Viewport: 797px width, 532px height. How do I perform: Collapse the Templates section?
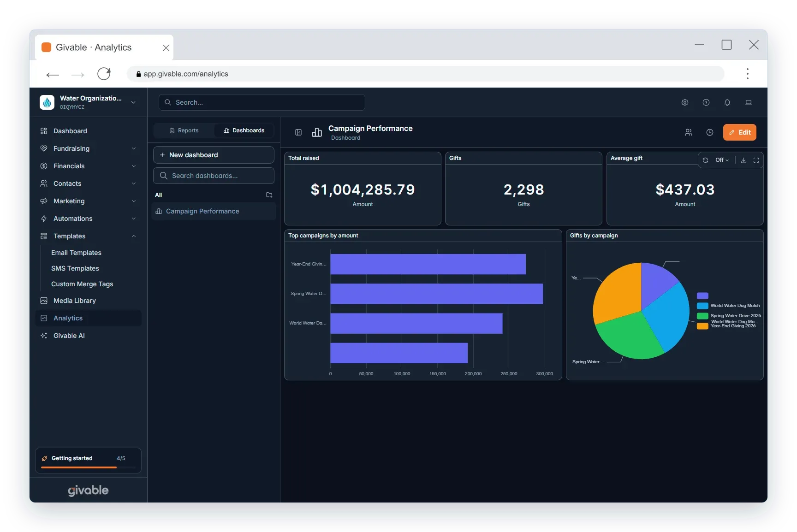tap(88, 236)
